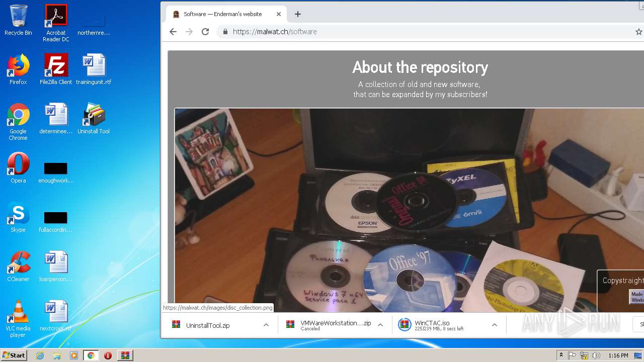Launch FileZilla Client shortcut

click(56, 69)
